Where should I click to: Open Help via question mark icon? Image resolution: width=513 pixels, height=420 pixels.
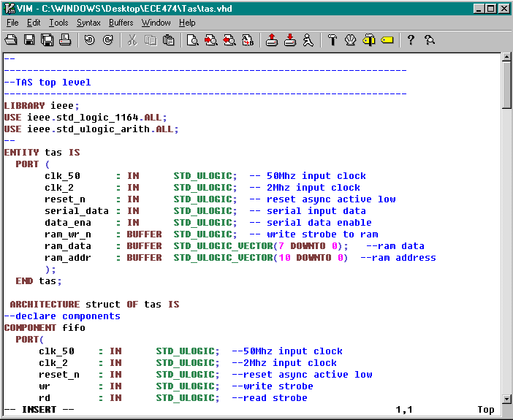[411, 40]
